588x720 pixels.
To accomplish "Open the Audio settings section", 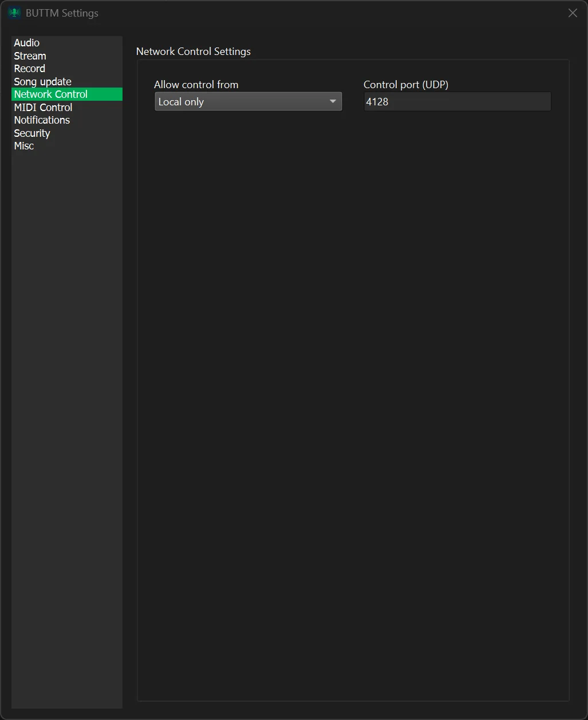I will coord(26,42).
